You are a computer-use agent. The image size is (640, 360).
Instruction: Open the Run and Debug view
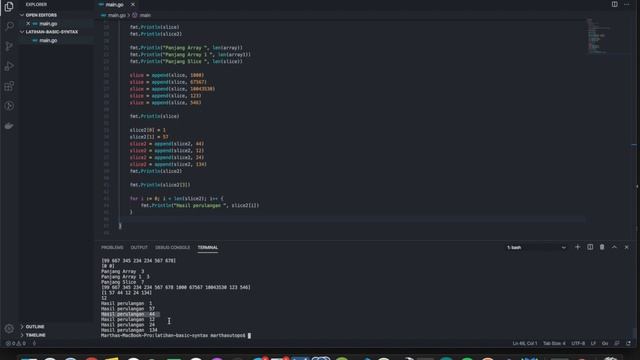click(x=9, y=66)
